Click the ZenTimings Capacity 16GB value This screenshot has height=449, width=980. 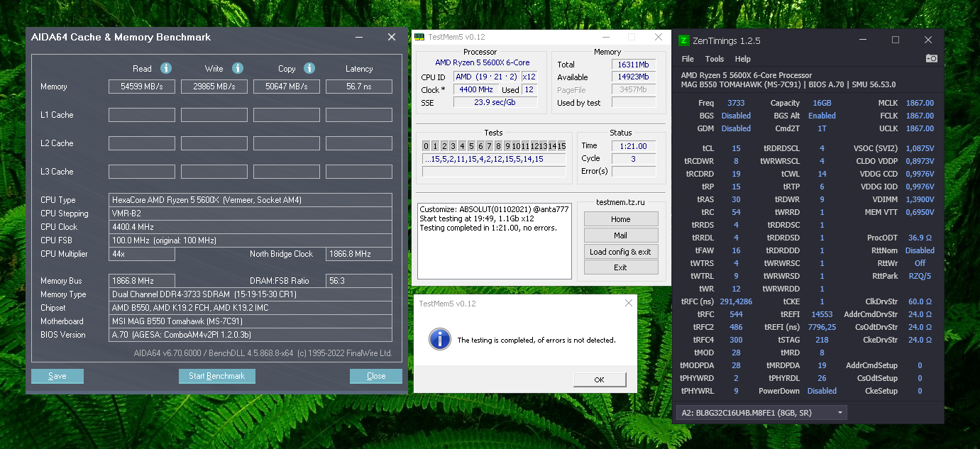click(822, 103)
